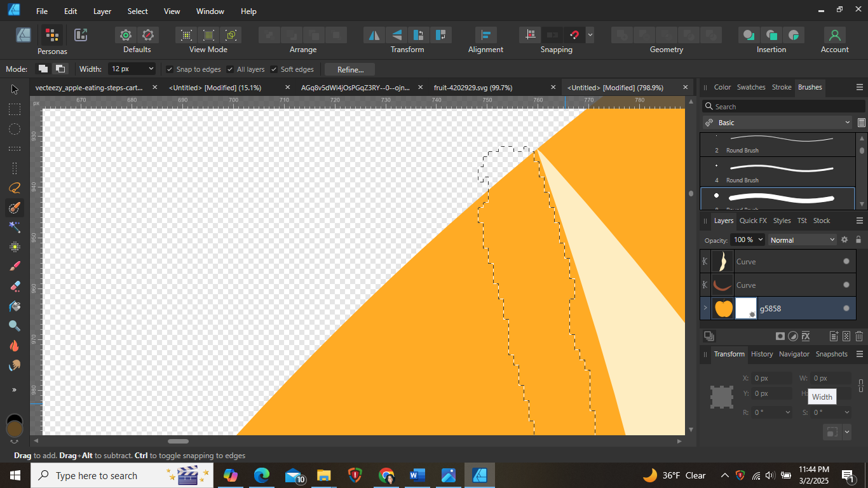The width and height of the screenshot is (868, 488).
Task: Open the Export Persona icon
Action: pyautogui.click(x=81, y=34)
